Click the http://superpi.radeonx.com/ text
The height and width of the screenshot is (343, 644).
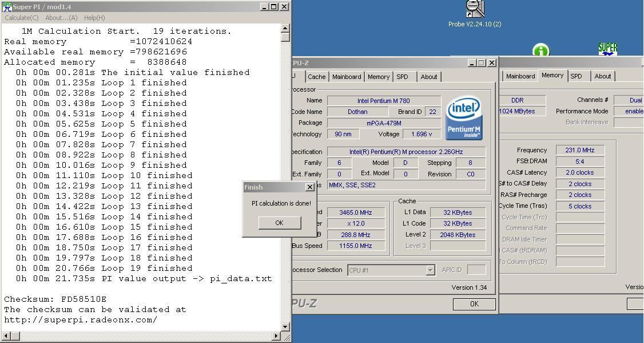[81, 320]
